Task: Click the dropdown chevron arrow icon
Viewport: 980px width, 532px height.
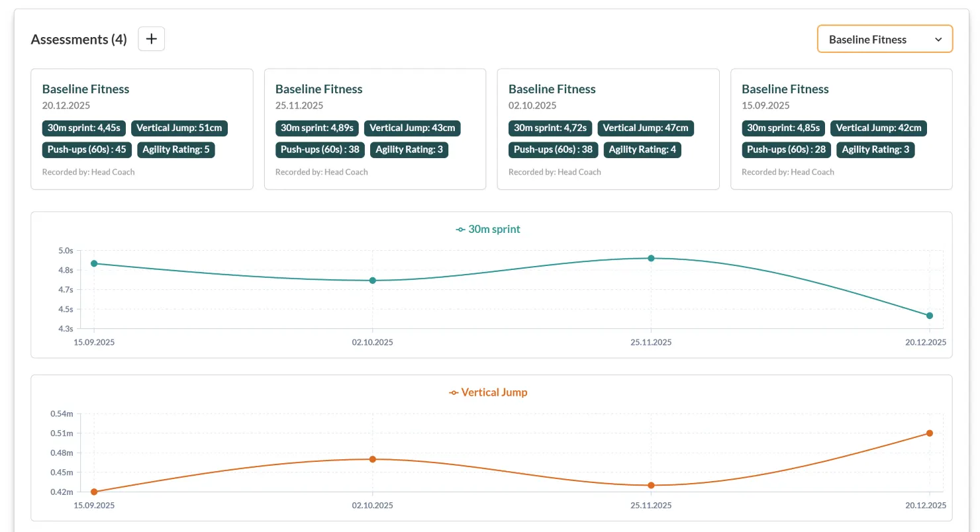Action: (x=938, y=40)
